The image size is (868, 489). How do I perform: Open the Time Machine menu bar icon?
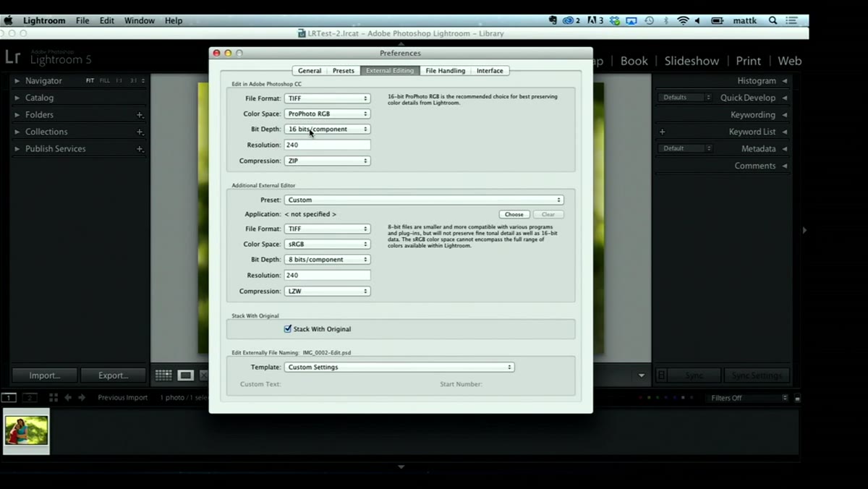click(649, 21)
